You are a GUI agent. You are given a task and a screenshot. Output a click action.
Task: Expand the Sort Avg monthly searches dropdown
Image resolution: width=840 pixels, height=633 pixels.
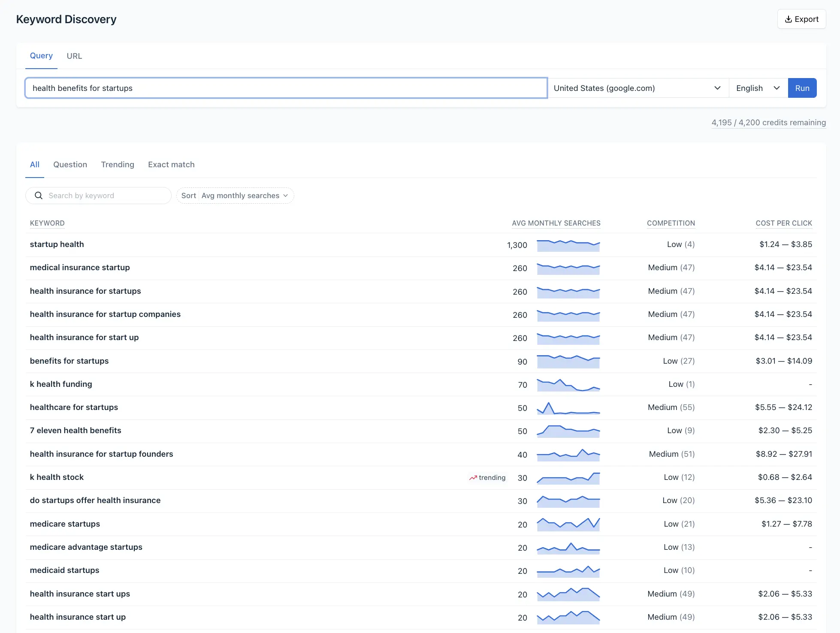point(235,196)
